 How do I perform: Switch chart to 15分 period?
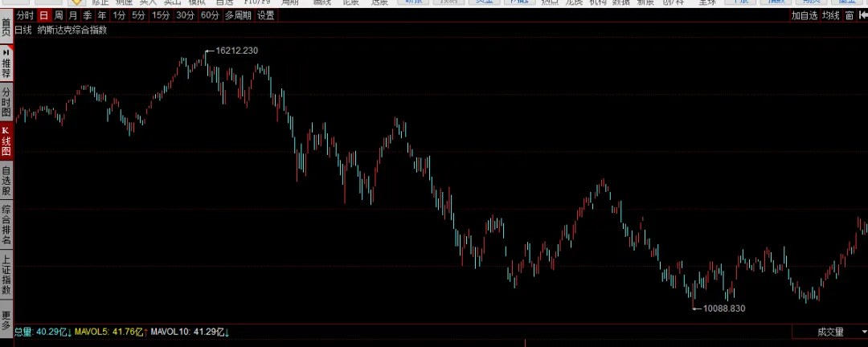coord(161,15)
